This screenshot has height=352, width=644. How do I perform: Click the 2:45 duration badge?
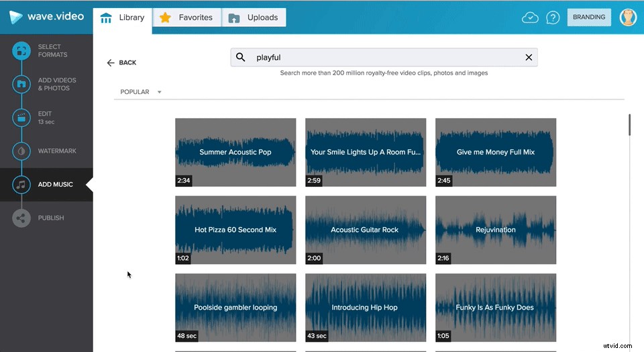click(444, 181)
